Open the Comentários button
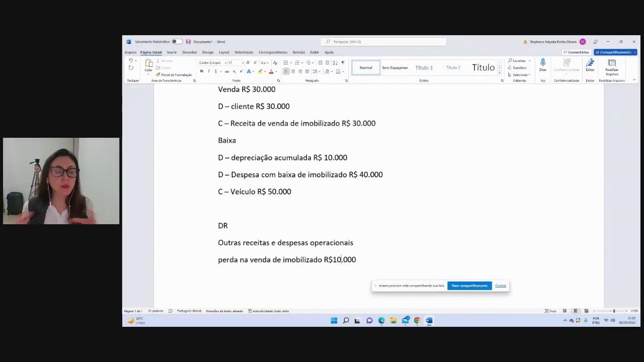The height and width of the screenshot is (362, 644). (577, 52)
